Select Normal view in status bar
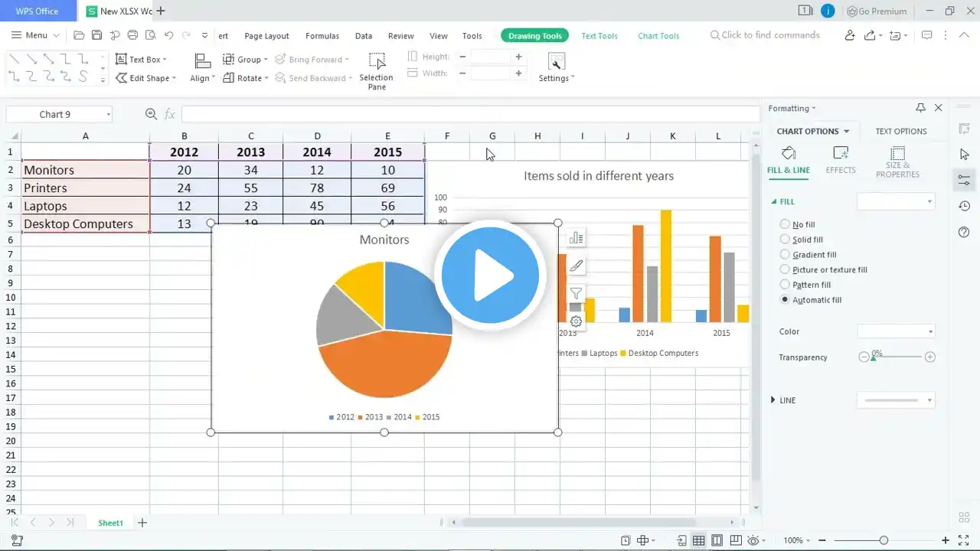Image resolution: width=980 pixels, height=551 pixels. click(698, 540)
